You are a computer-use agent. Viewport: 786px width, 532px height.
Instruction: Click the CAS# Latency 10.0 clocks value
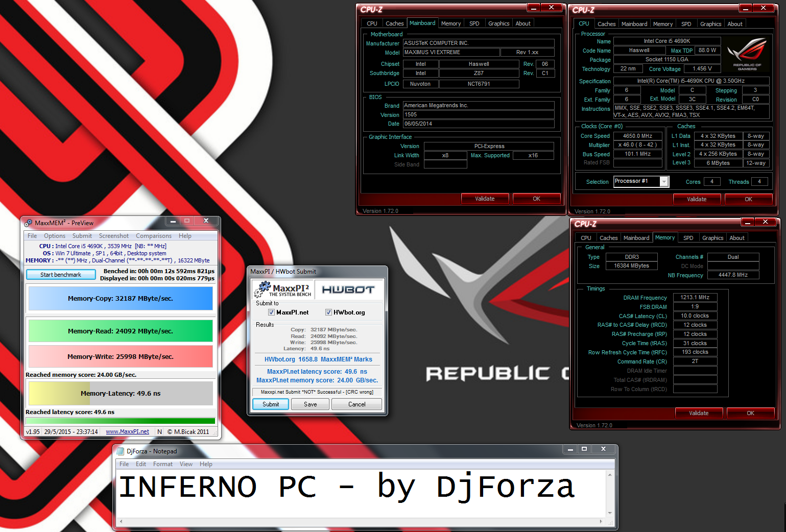695,316
